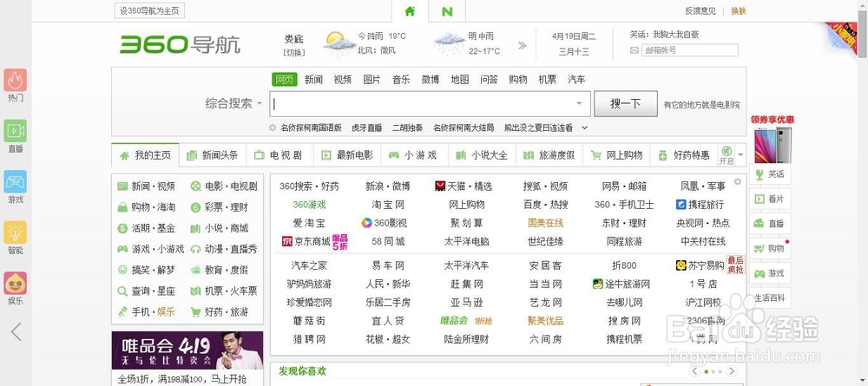Open the 热门 flame sidebar icon

click(x=16, y=81)
